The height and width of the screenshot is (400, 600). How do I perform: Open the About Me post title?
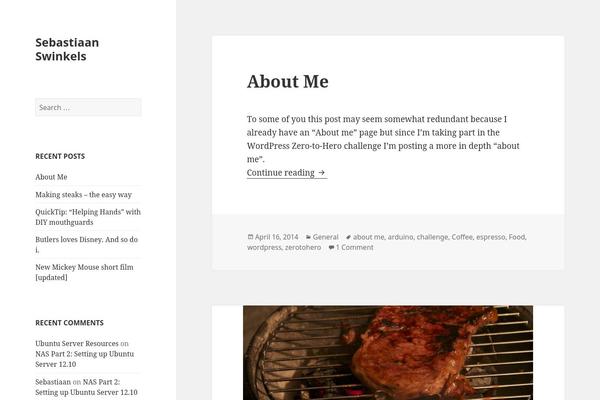(287, 81)
